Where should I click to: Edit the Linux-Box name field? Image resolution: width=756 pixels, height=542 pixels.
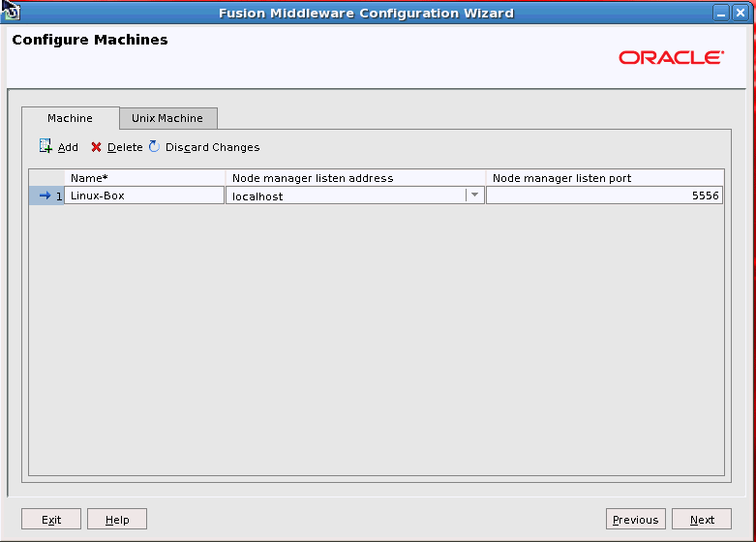click(x=144, y=196)
